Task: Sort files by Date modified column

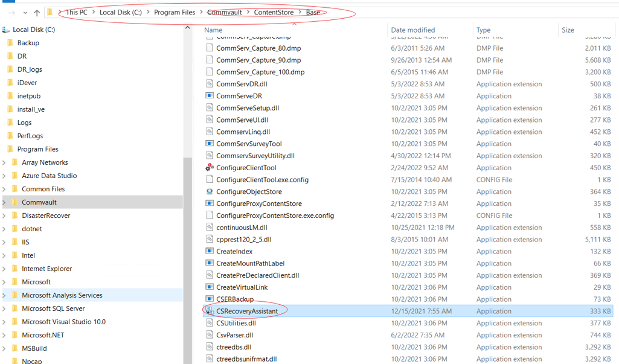Action: [413, 30]
